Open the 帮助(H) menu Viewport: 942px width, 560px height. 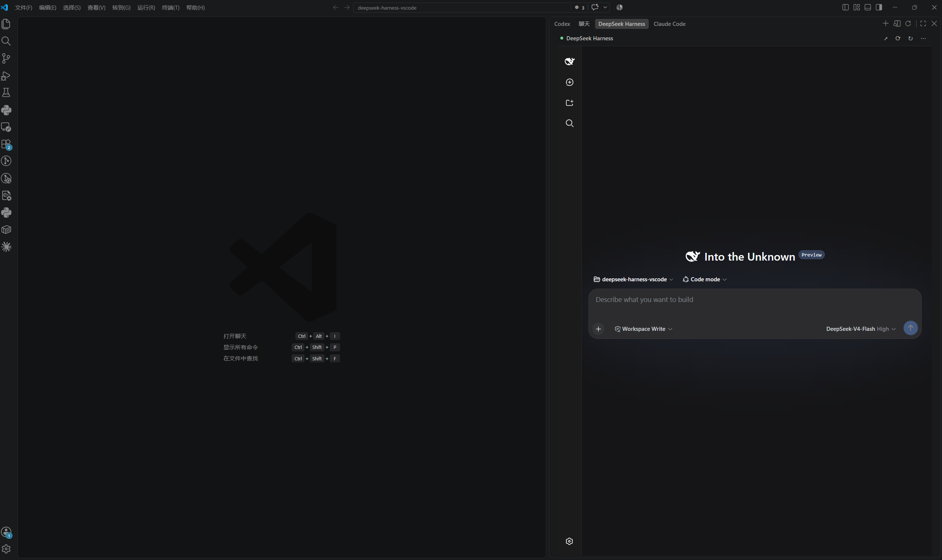(x=196, y=7)
